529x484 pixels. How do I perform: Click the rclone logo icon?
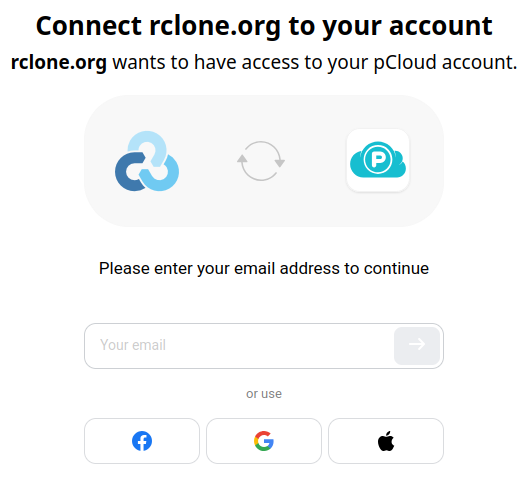[x=147, y=161]
